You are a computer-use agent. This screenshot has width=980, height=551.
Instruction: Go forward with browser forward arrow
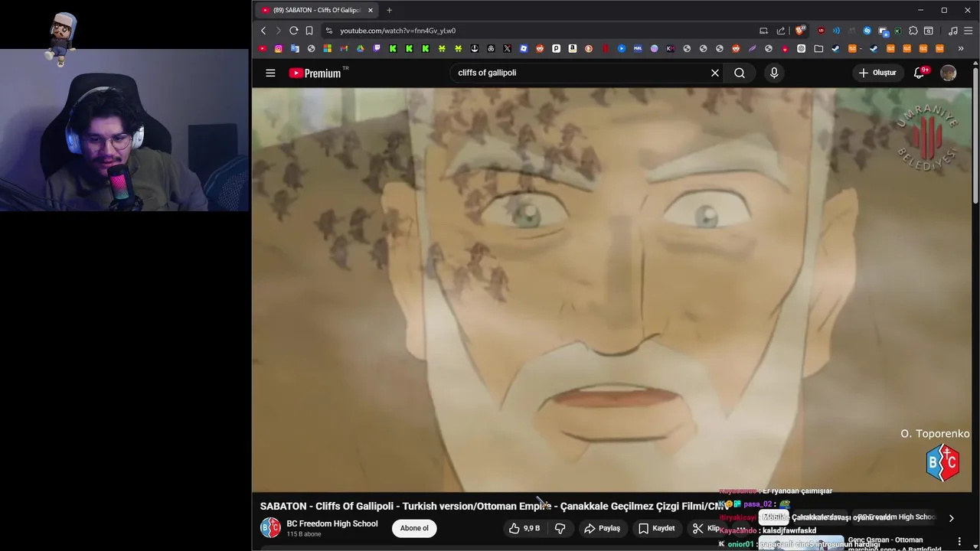click(278, 31)
